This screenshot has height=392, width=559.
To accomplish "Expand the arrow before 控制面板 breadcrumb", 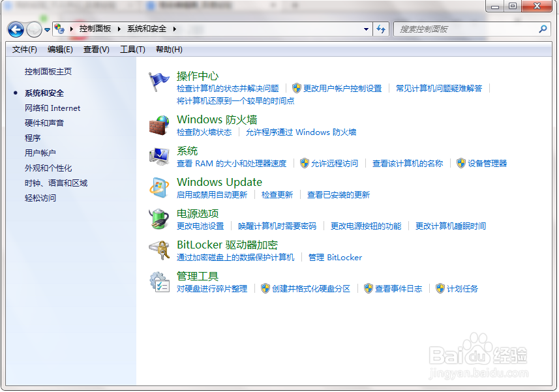I will click(71, 29).
